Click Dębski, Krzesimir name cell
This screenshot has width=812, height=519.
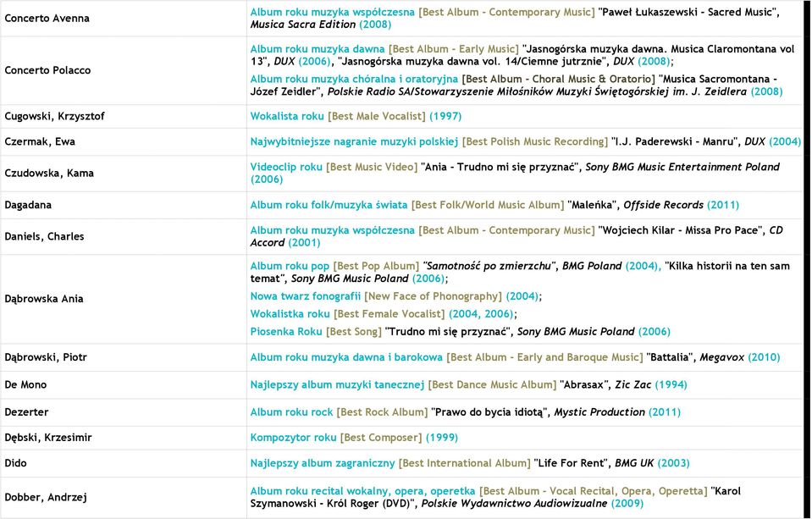pyautogui.click(x=48, y=438)
